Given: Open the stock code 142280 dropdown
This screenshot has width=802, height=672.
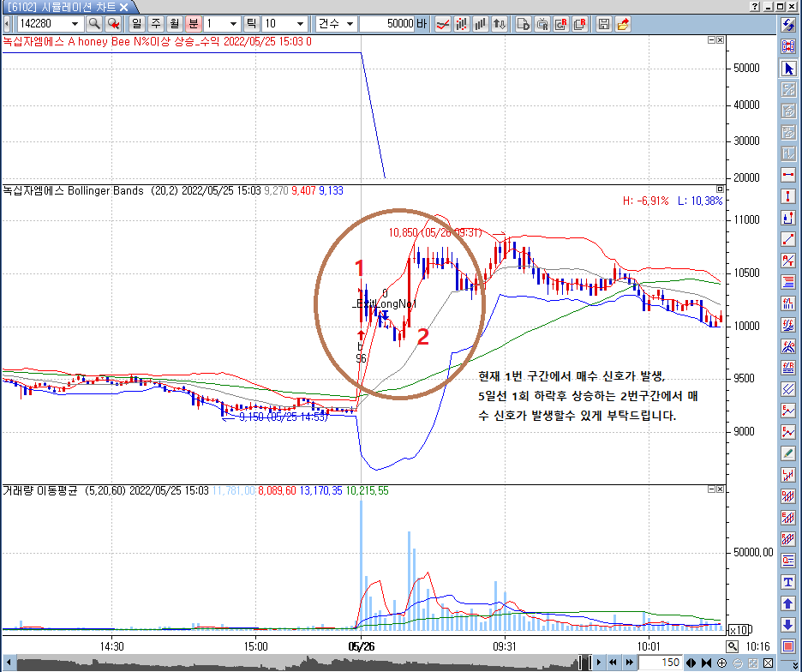Looking at the screenshot, I should [x=75, y=24].
